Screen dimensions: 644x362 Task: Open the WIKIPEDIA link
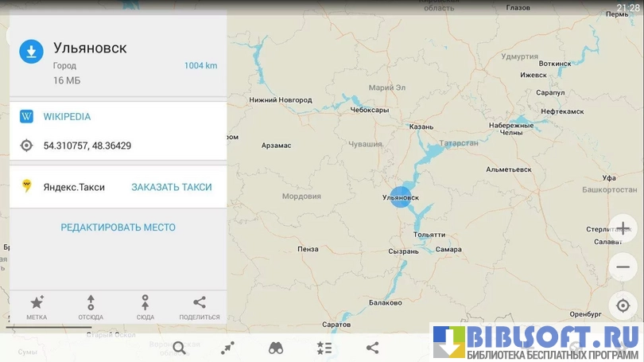[x=67, y=117]
